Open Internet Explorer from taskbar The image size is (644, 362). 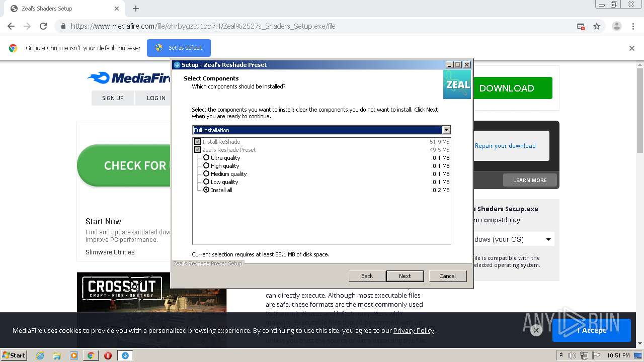pos(40,355)
